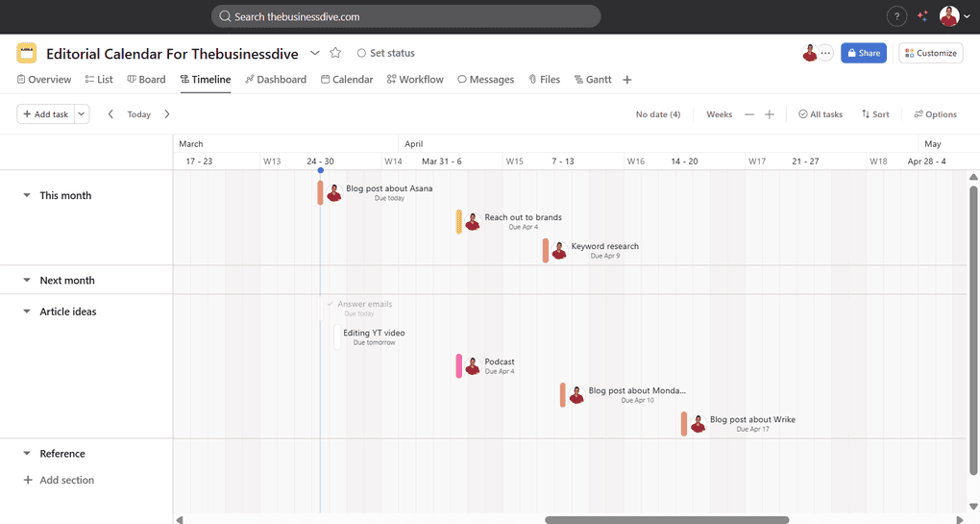Star the project as favorite
This screenshot has height=524, width=980.
pyautogui.click(x=335, y=53)
